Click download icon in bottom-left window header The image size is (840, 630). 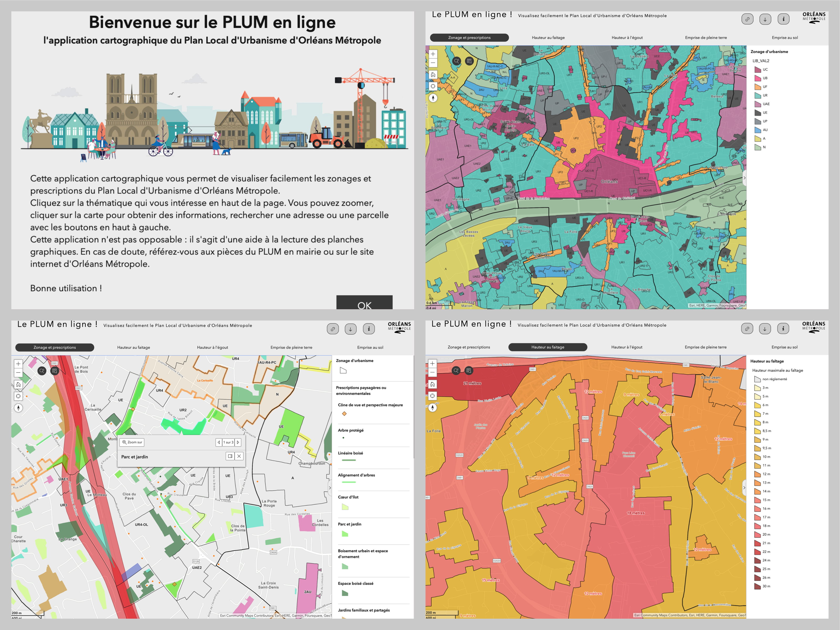pos(350,329)
